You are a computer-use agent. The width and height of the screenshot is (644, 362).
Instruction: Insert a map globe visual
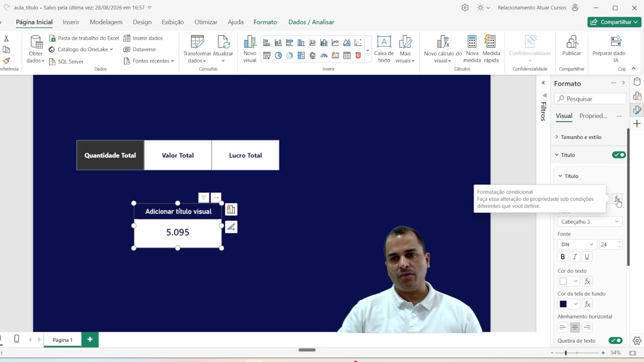pos(312,55)
